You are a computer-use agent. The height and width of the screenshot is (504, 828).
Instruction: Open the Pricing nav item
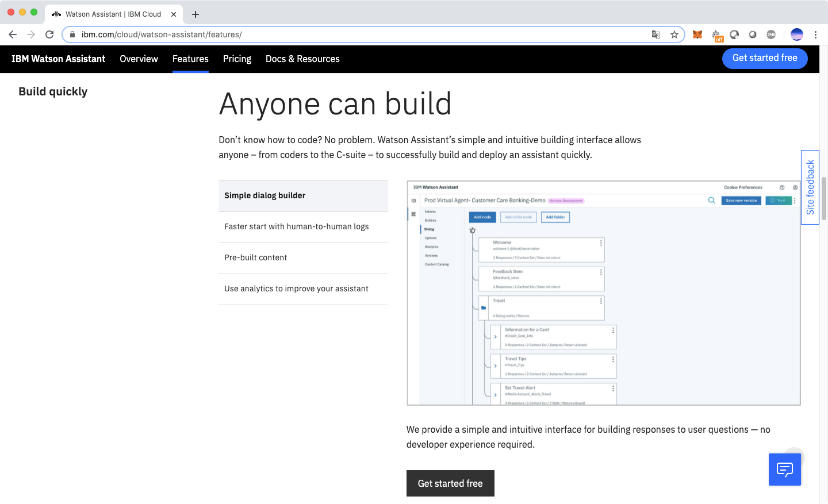point(237,59)
